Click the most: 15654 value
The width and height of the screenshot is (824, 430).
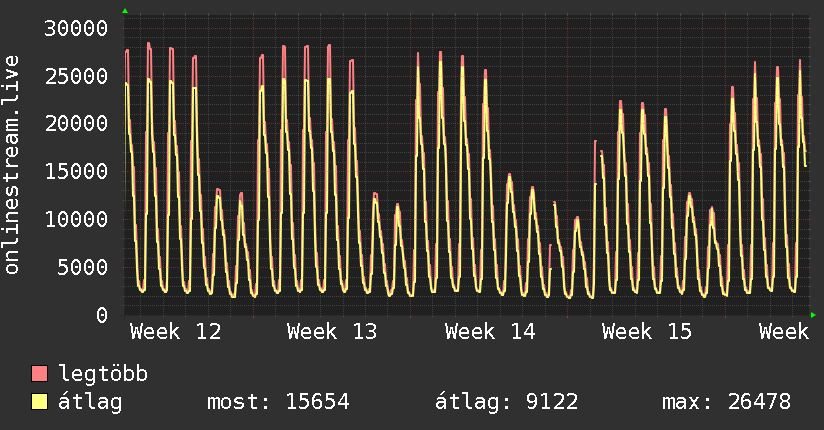(278, 402)
